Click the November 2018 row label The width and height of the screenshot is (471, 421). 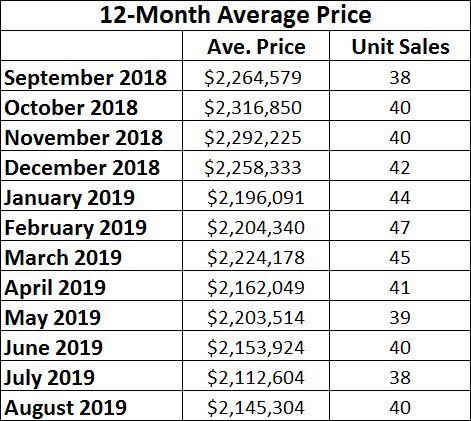84,138
